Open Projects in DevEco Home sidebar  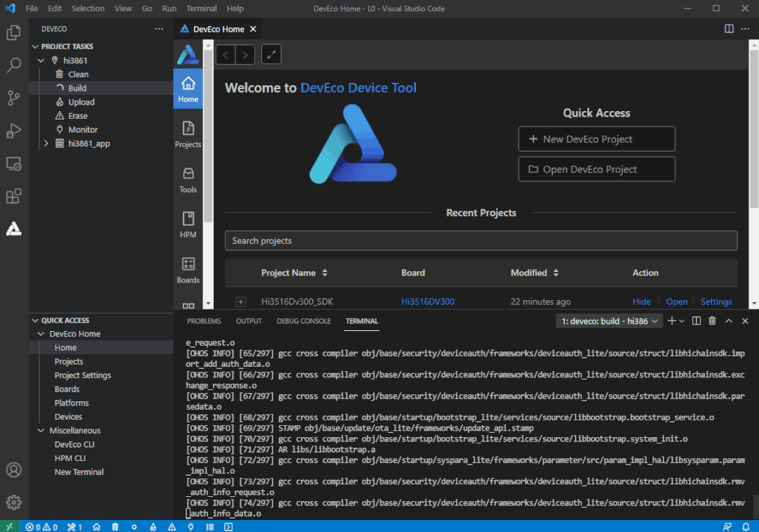click(x=188, y=134)
